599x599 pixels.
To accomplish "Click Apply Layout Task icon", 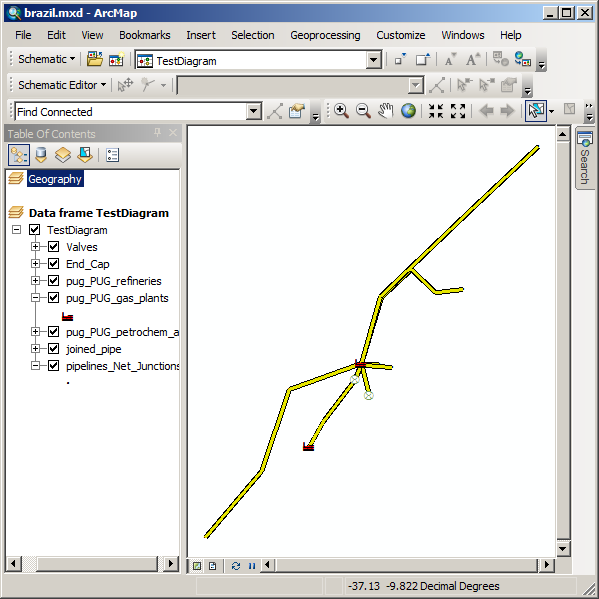I will click(437, 85).
